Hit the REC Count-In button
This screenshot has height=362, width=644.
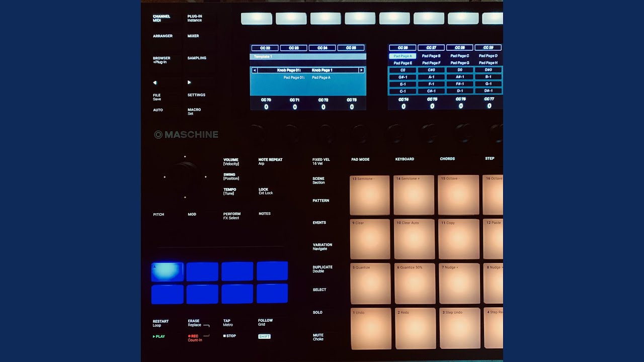pos(195,338)
